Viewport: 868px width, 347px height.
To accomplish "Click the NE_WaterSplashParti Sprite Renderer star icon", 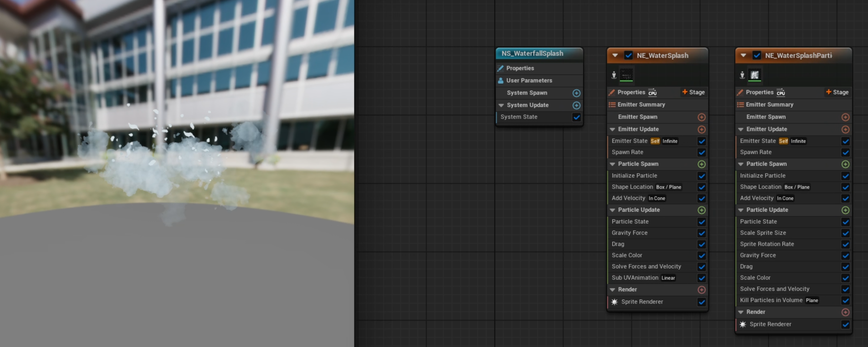I will pyautogui.click(x=743, y=325).
